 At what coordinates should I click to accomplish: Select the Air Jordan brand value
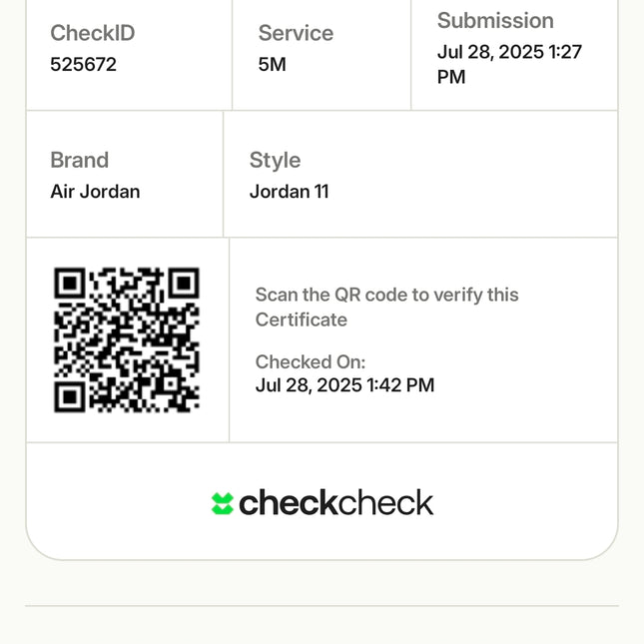pos(95,192)
